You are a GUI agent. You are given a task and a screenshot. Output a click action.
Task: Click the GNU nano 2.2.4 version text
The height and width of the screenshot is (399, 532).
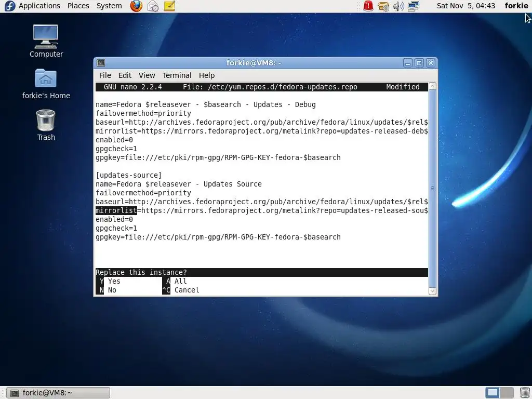coord(133,87)
